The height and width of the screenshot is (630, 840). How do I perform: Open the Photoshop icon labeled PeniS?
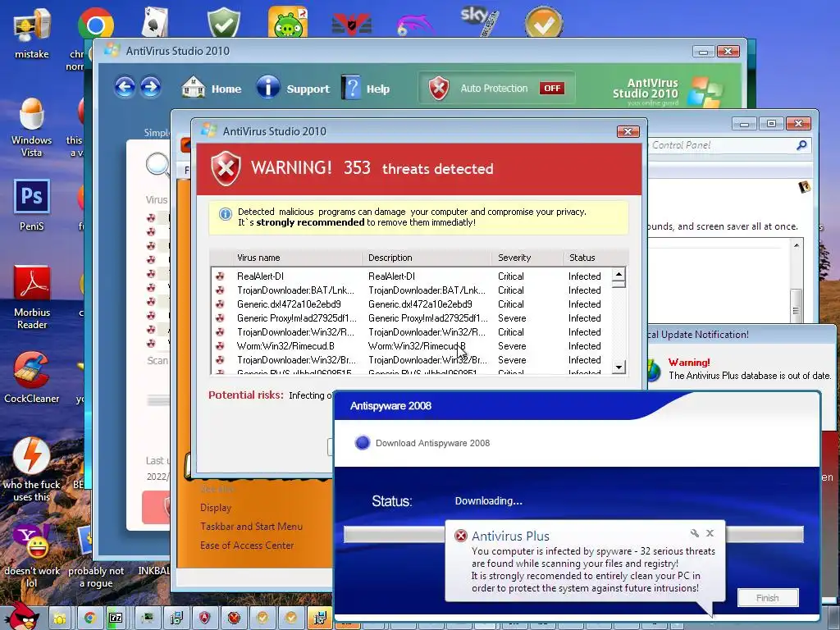pyautogui.click(x=32, y=204)
